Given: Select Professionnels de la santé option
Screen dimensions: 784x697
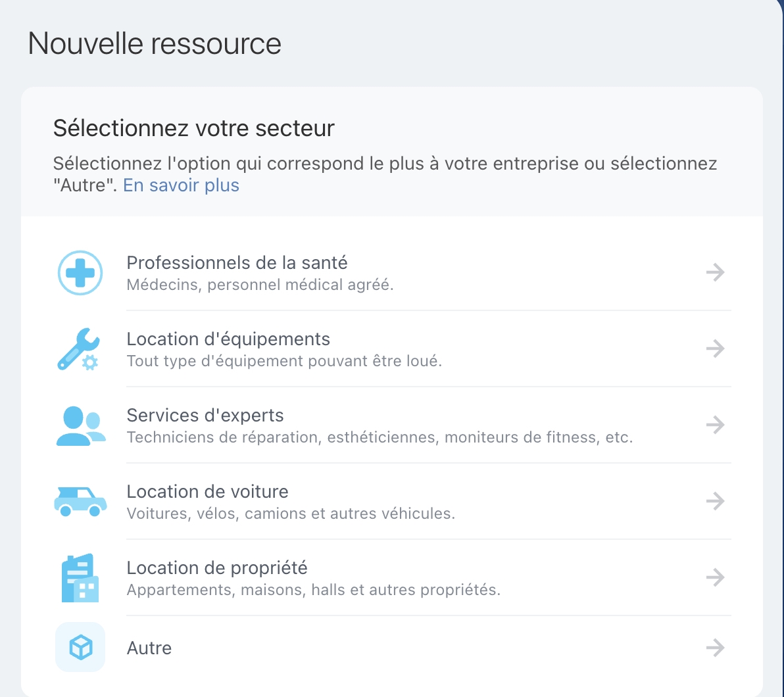Looking at the screenshot, I should point(237,263).
